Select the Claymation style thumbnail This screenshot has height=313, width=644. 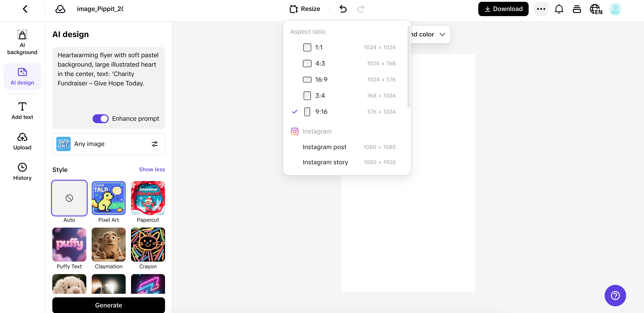point(108,245)
